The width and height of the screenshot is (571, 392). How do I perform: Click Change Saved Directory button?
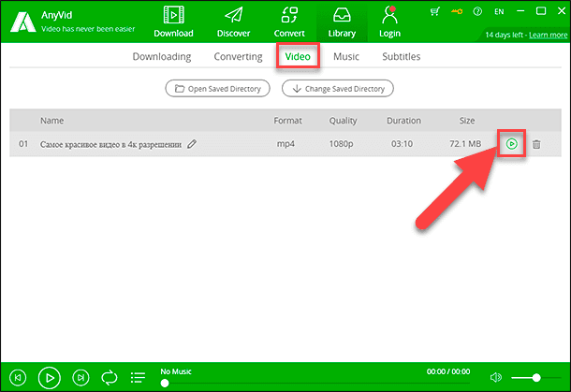point(338,89)
